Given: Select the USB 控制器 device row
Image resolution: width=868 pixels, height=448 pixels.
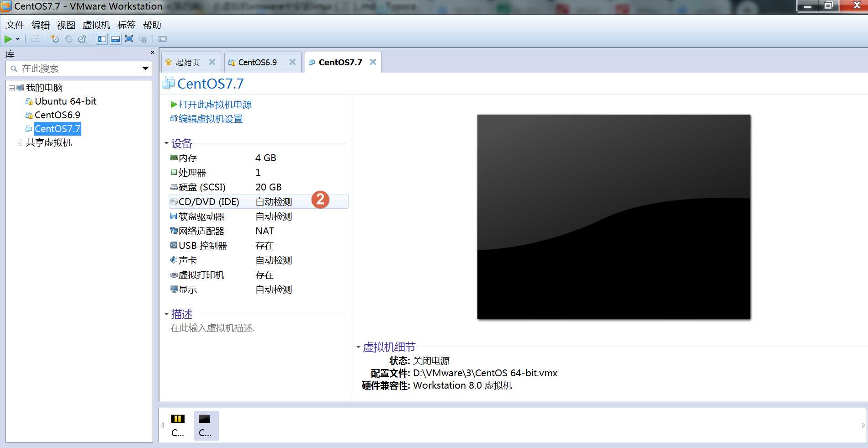Looking at the screenshot, I should click(x=258, y=246).
